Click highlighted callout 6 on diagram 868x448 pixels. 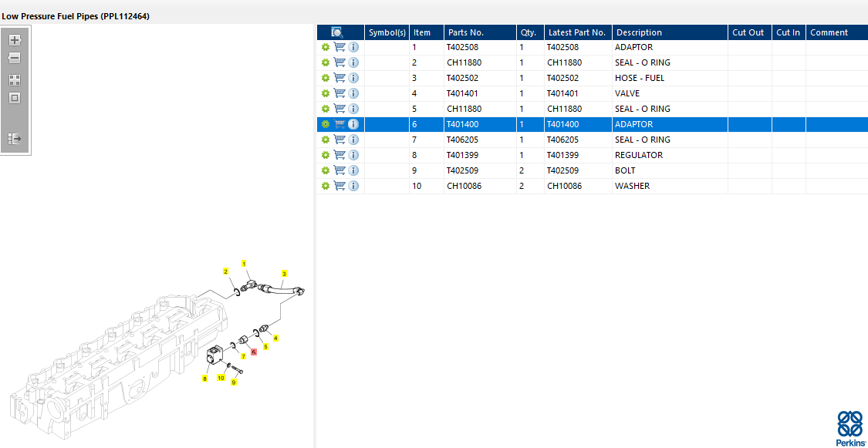(x=254, y=352)
